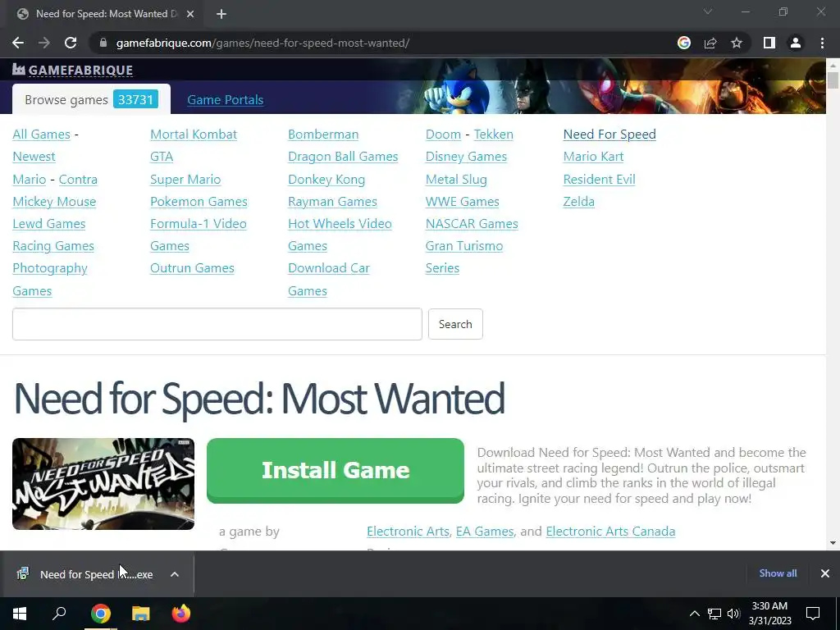Open the Windows Start menu
This screenshot has height=630, width=840.
tap(20, 614)
